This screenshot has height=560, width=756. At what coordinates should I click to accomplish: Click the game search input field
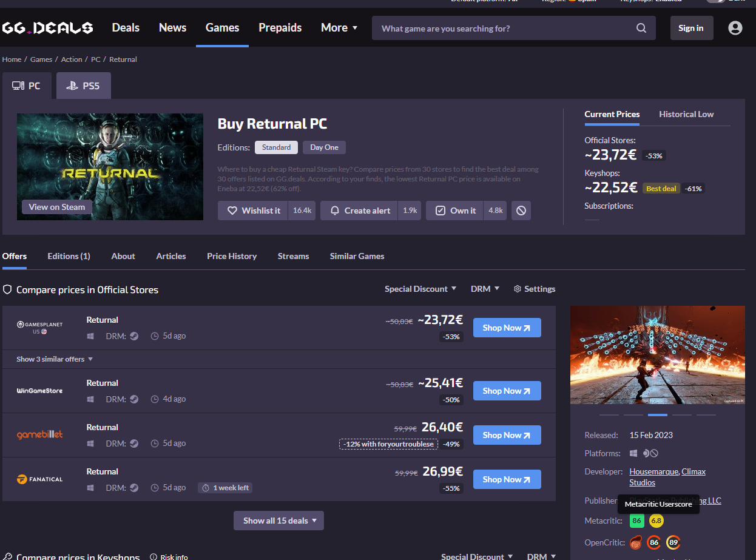[513, 28]
